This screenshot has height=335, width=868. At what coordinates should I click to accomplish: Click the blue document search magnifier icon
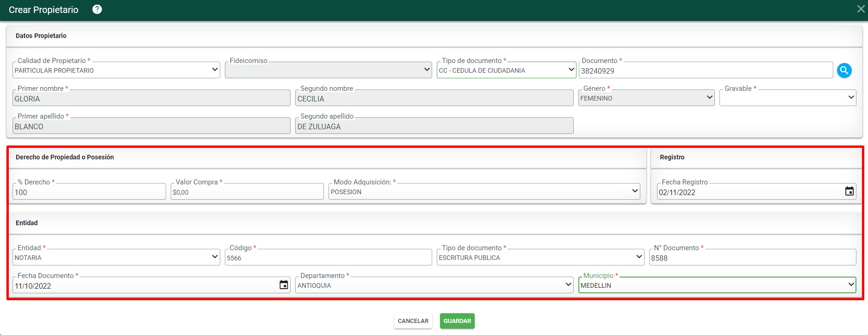(x=844, y=70)
